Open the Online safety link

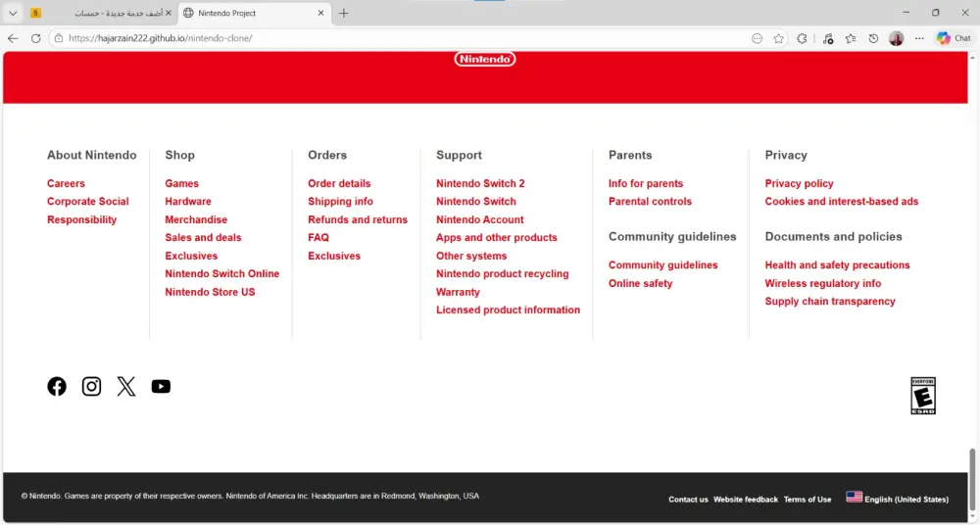[641, 283]
